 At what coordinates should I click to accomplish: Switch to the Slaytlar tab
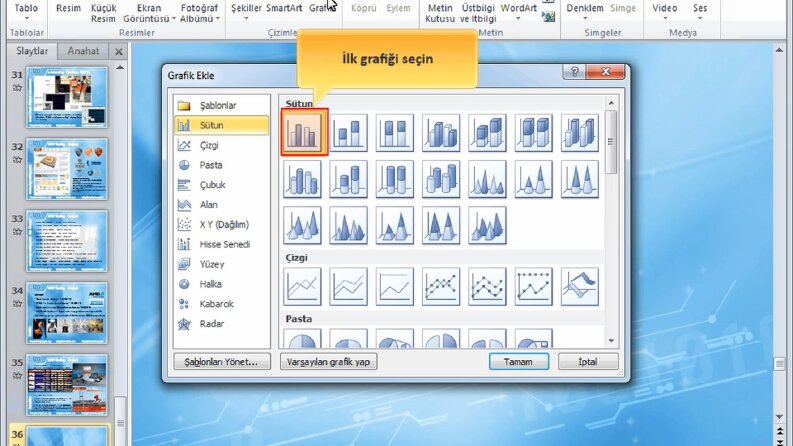(32, 51)
